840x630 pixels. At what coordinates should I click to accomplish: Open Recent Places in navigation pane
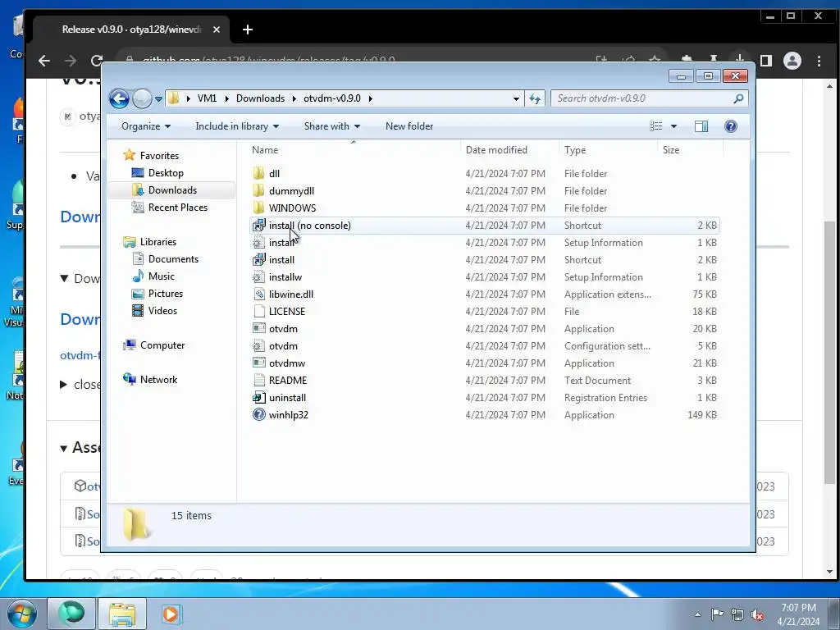177,207
